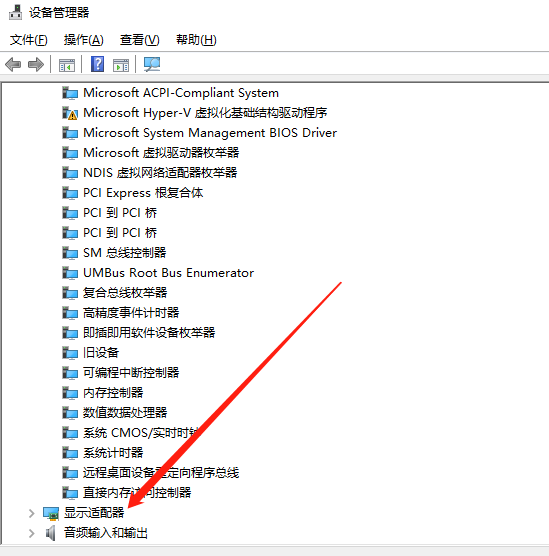Open the 帮助(H) menu
Image resolution: width=549 pixels, height=556 pixels.
point(196,40)
